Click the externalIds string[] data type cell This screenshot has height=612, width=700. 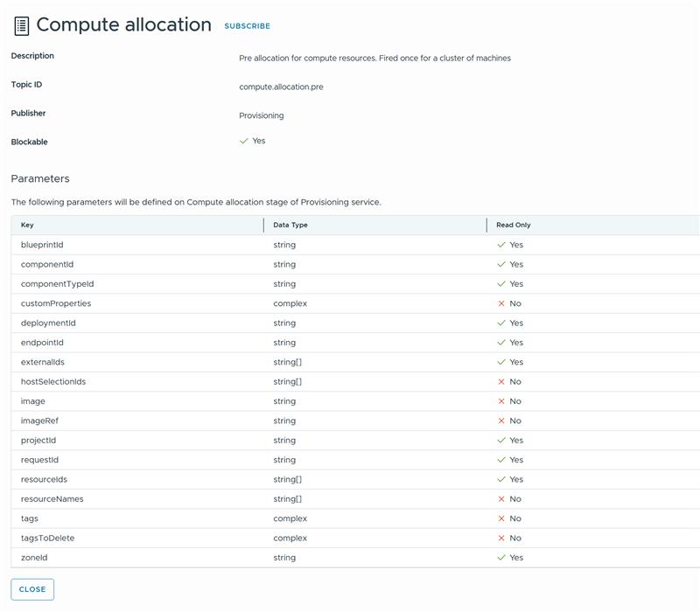(x=287, y=362)
